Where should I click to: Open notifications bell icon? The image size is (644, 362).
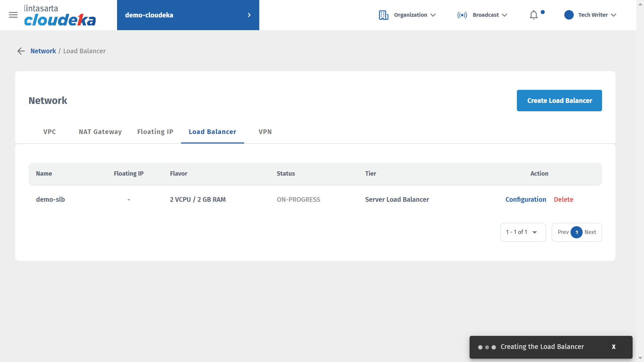pyautogui.click(x=534, y=15)
